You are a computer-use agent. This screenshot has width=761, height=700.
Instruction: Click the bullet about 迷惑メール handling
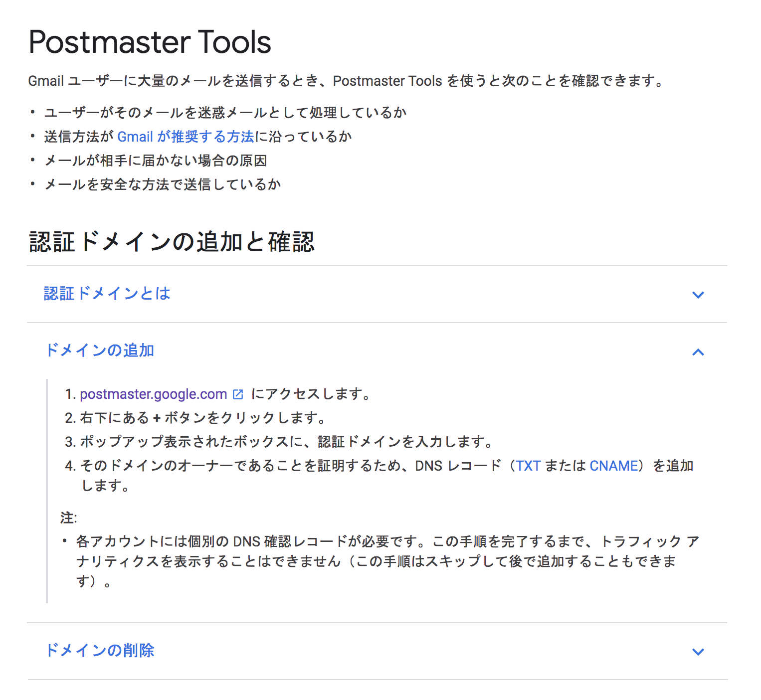(225, 113)
